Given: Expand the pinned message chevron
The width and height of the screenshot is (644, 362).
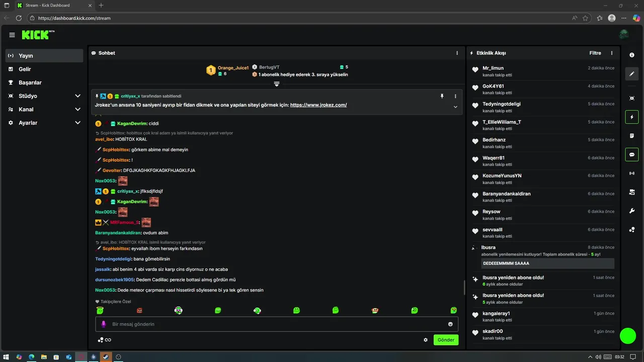Looking at the screenshot, I should (x=455, y=107).
